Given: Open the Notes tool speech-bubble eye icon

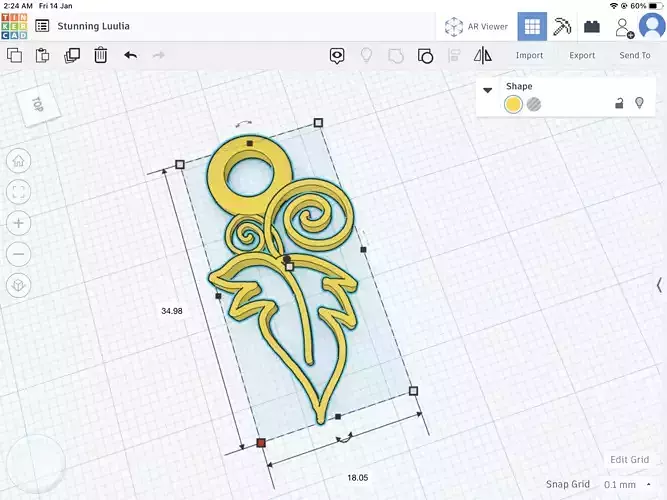Looking at the screenshot, I should (x=337, y=56).
